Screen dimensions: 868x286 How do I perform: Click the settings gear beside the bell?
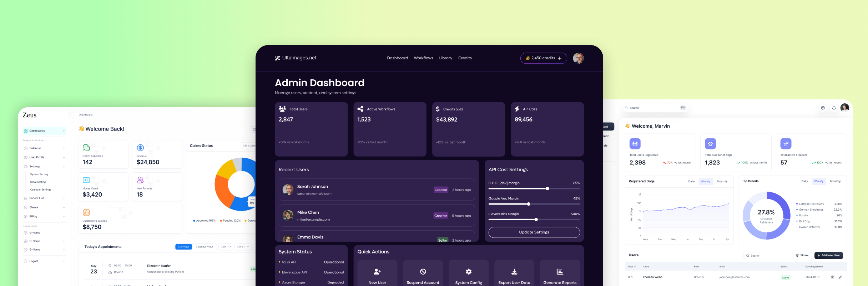click(823, 108)
